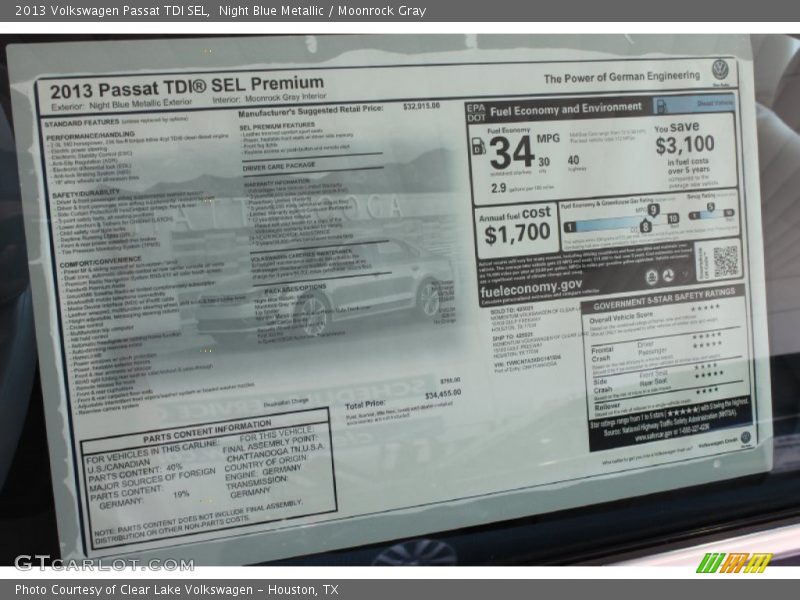The height and width of the screenshot is (600, 800).
Task: Click the colorful striped logo at bottom right
Action: pyautogui.click(x=733, y=562)
